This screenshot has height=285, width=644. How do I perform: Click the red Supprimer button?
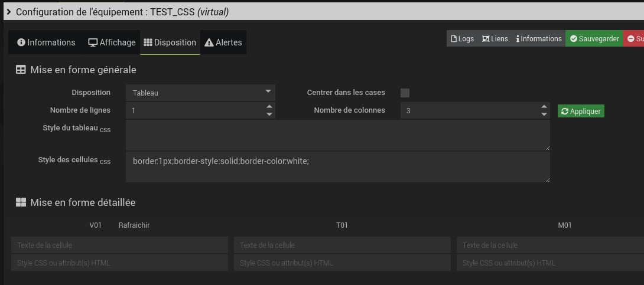click(635, 39)
